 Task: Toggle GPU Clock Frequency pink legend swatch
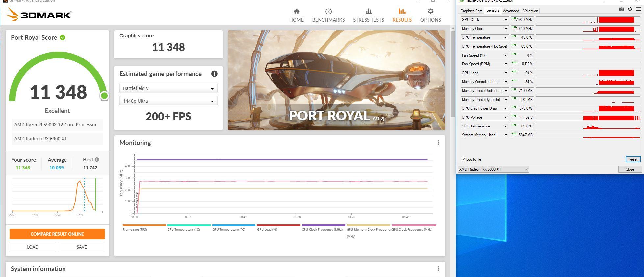(x=414, y=225)
